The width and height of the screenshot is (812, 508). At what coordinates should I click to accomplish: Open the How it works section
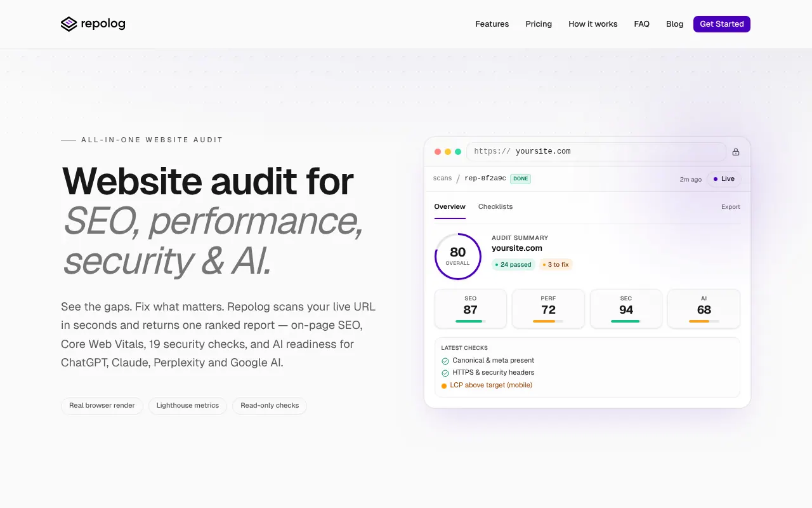(x=593, y=24)
